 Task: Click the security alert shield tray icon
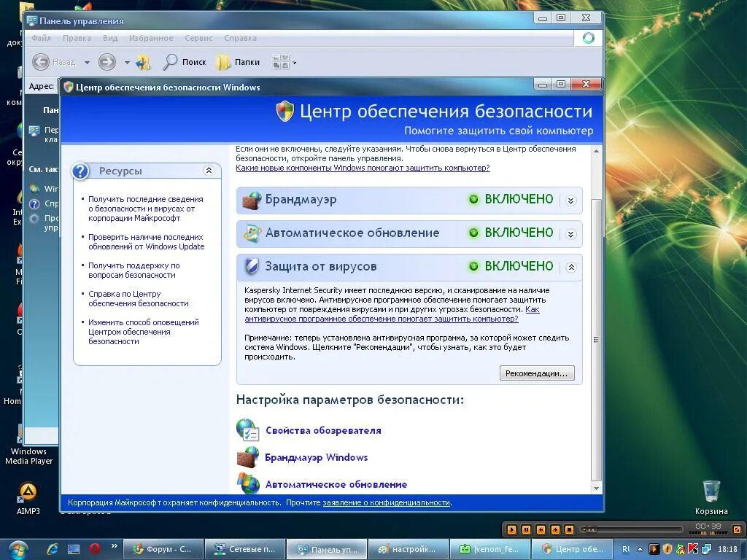click(x=667, y=549)
